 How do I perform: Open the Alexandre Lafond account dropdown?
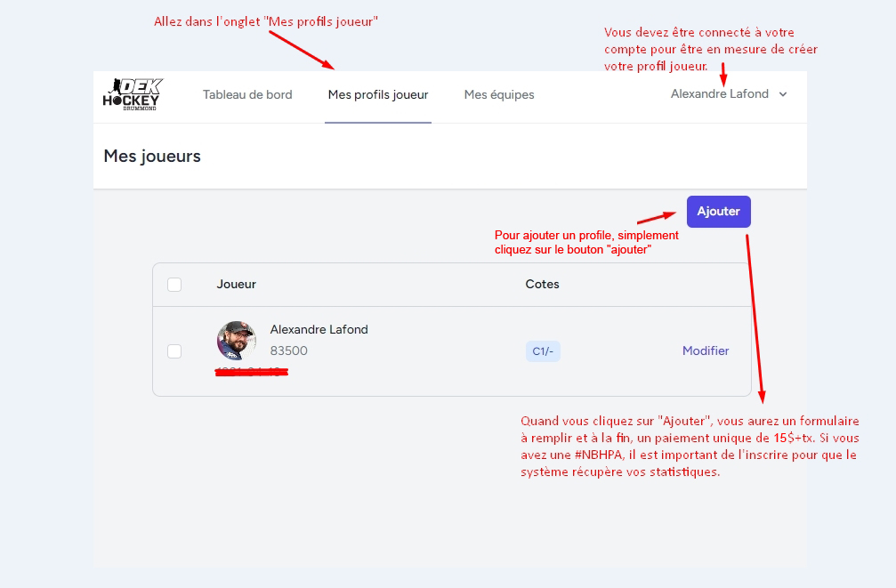729,93
